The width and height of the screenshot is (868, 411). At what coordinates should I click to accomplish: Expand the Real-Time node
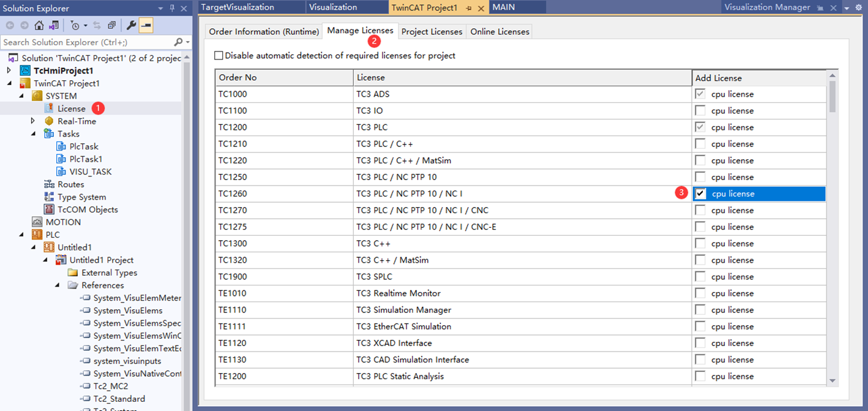pos(33,121)
